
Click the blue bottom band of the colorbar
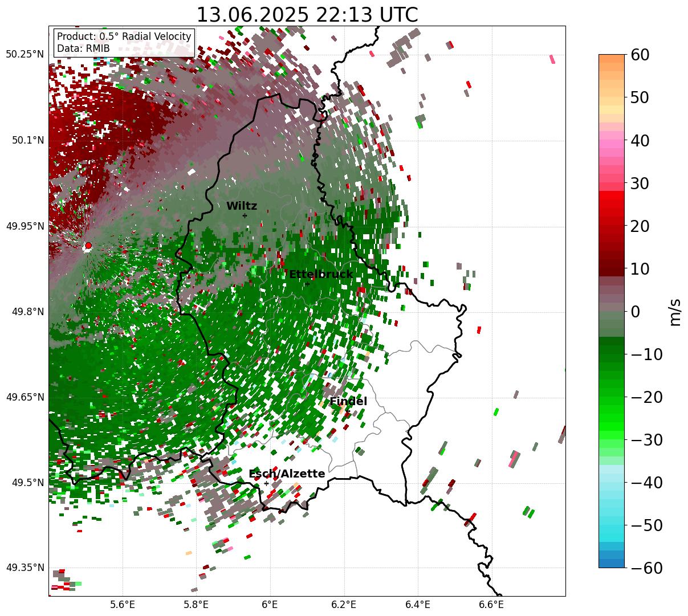[611, 563]
